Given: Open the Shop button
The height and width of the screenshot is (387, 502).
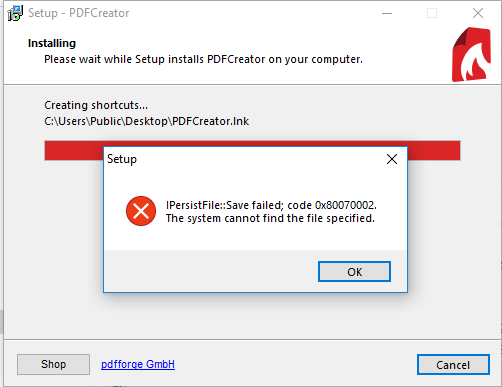Looking at the screenshot, I should click(x=53, y=364).
